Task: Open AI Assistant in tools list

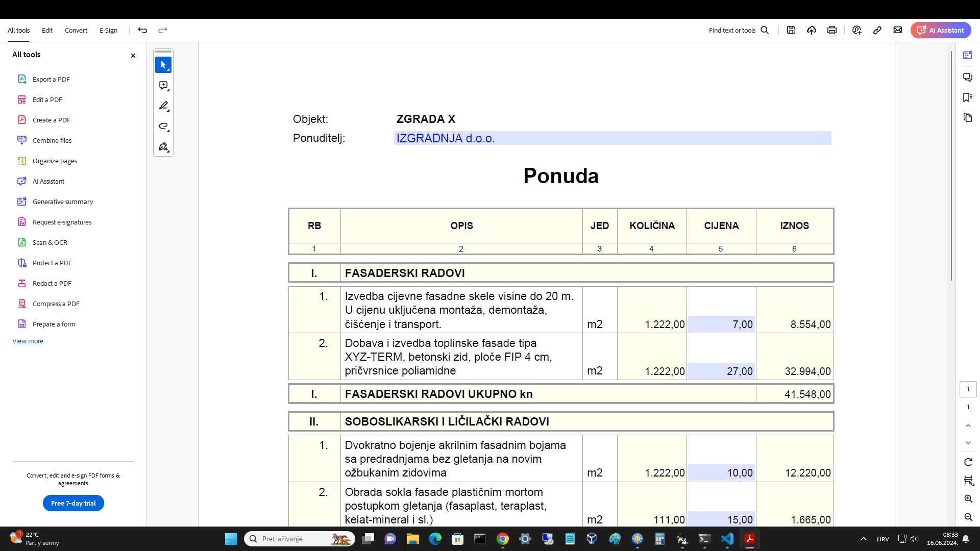Action: 48,181
